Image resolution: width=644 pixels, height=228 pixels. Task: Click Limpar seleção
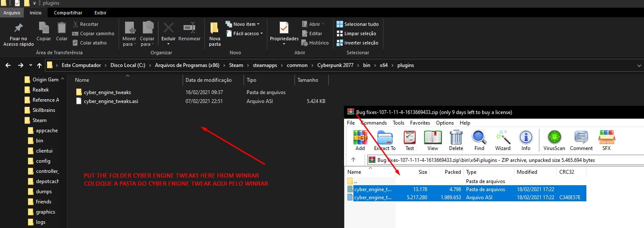click(356, 33)
